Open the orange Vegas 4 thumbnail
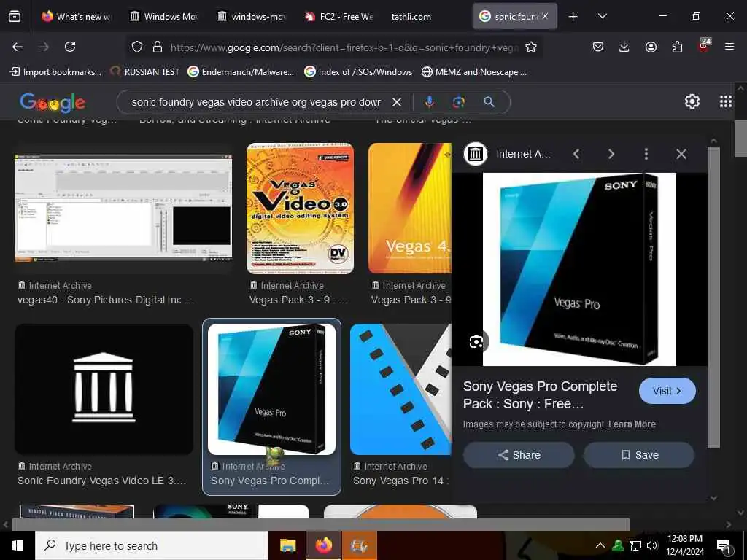Screen dimensions: 747x560 tap(410, 208)
